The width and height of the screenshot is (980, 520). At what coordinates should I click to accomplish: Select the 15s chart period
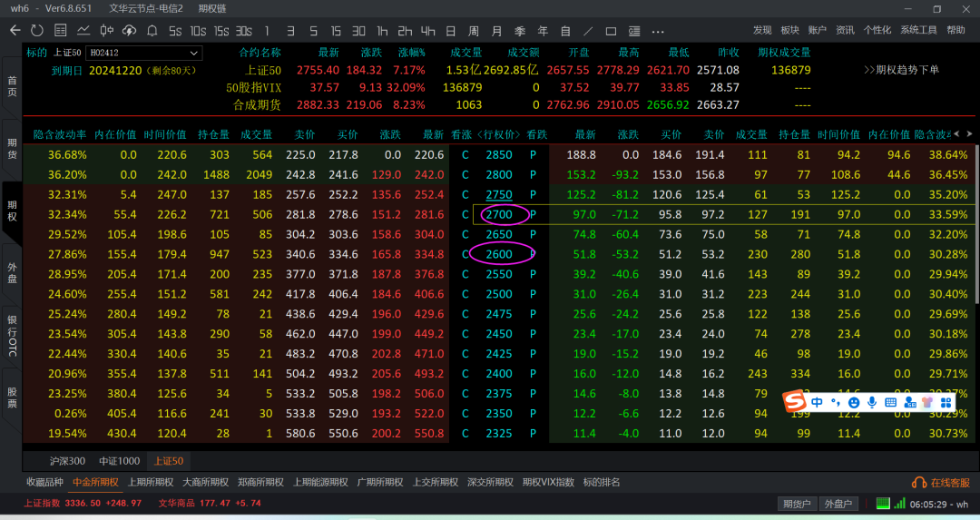[x=221, y=31]
